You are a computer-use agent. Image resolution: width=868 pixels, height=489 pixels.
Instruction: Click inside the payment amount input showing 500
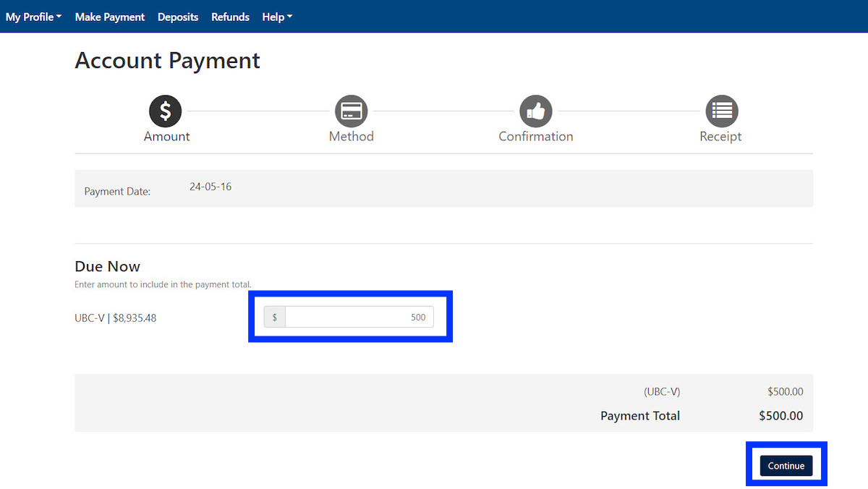pos(358,317)
